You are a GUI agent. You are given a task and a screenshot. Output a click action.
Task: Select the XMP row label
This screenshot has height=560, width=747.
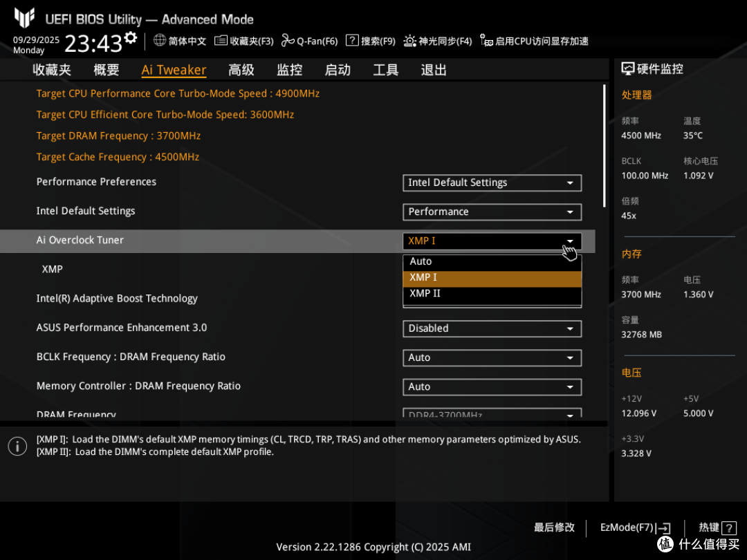(x=53, y=270)
